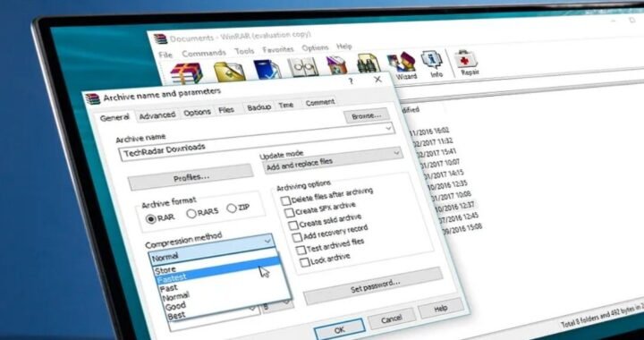Click the Repair first-aid toolbar icon
The height and width of the screenshot is (340, 644).
pos(468,63)
